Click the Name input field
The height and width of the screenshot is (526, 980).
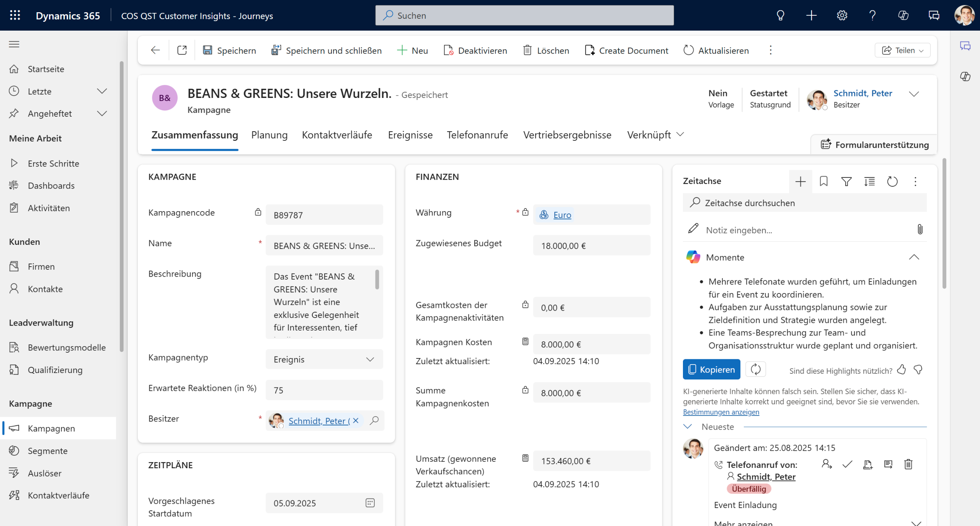pos(324,246)
